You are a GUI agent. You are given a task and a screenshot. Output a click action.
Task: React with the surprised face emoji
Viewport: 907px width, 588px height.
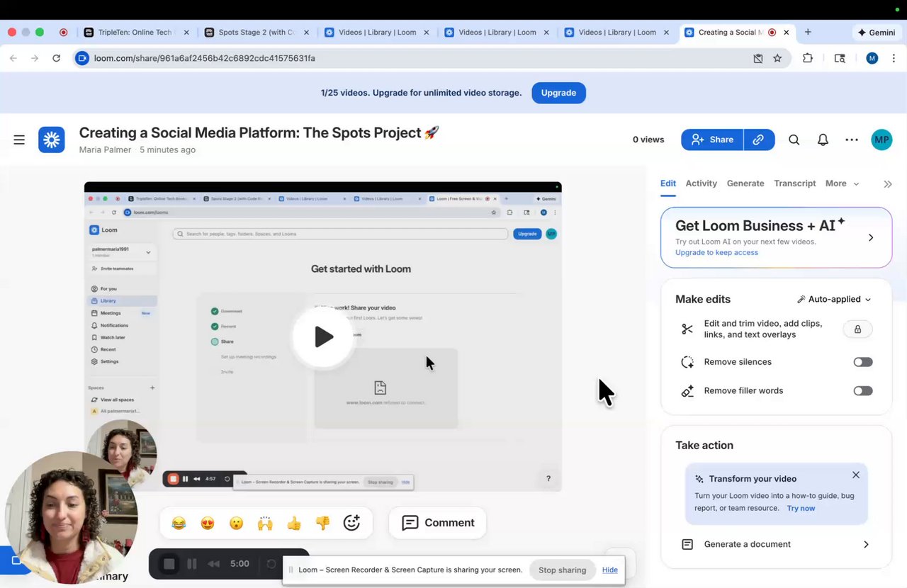[x=237, y=523]
